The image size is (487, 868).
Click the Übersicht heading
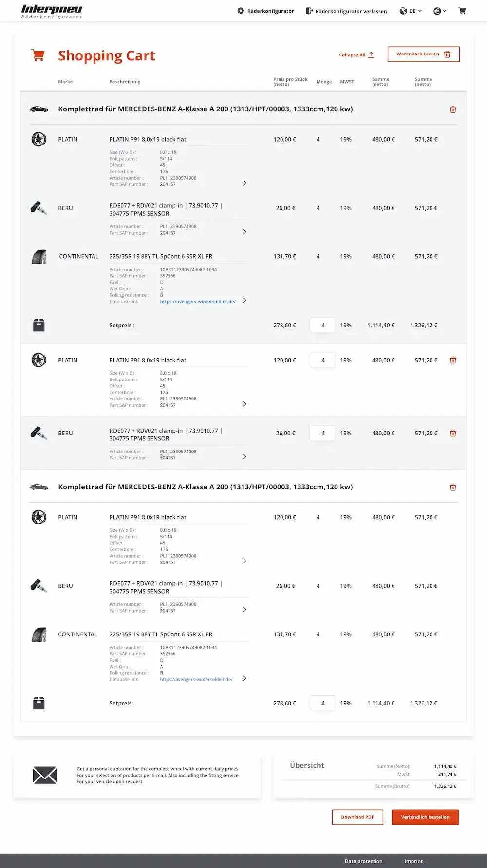pyautogui.click(x=307, y=765)
